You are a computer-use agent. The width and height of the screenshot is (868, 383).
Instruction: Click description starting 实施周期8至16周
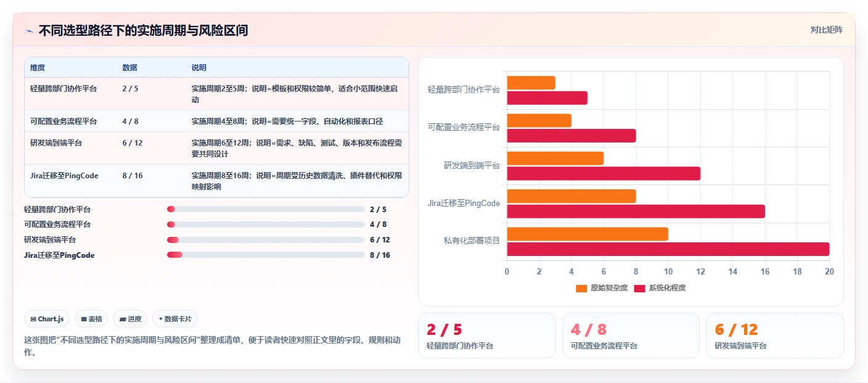(297, 181)
